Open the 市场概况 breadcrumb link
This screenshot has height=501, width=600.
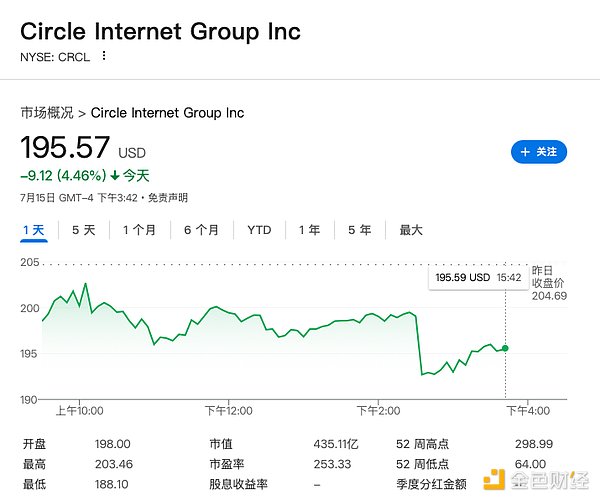(x=46, y=112)
